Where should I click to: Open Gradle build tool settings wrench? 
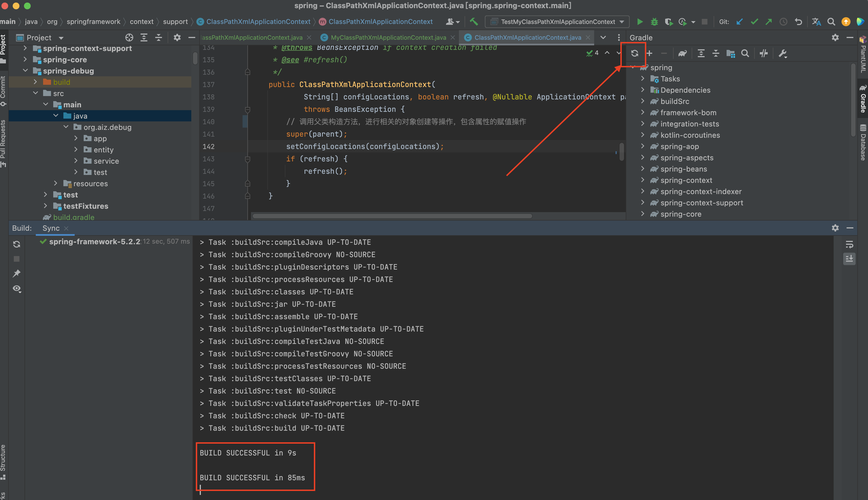click(x=783, y=53)
